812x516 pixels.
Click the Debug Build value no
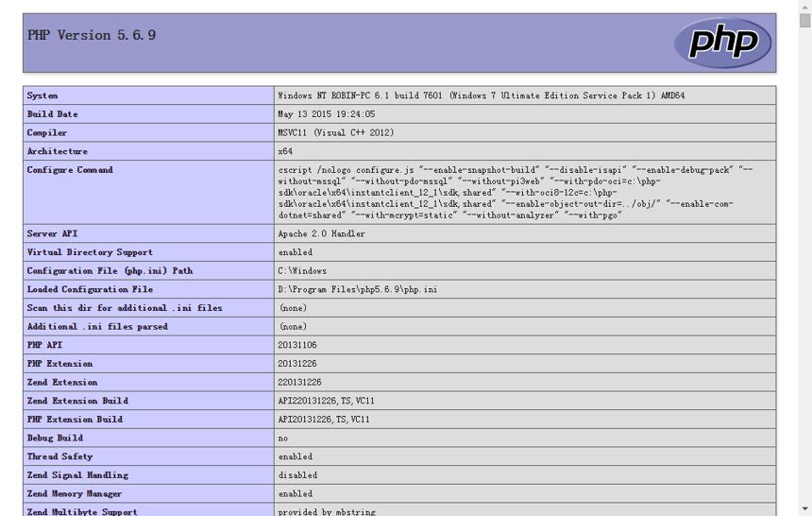point(282,439)
